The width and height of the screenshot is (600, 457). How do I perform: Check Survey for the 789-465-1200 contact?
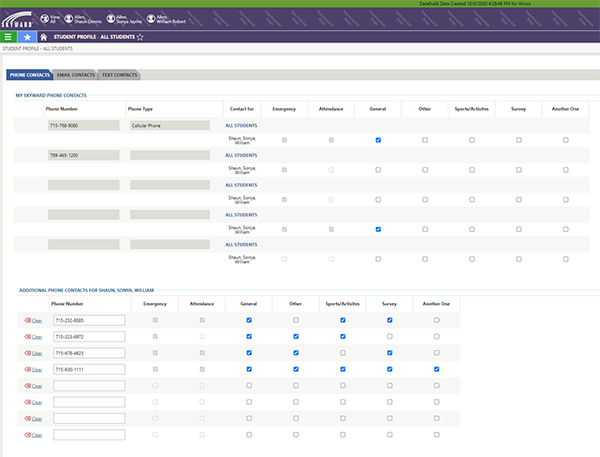click(518, 170)
